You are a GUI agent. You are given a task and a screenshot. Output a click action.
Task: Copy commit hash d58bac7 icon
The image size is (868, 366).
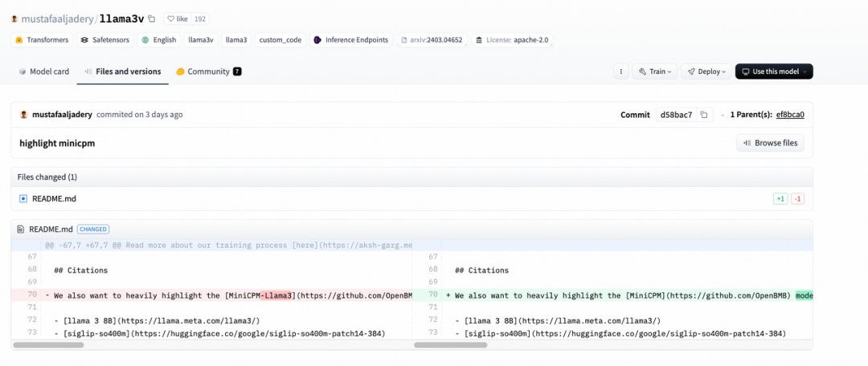click(704, 115)
